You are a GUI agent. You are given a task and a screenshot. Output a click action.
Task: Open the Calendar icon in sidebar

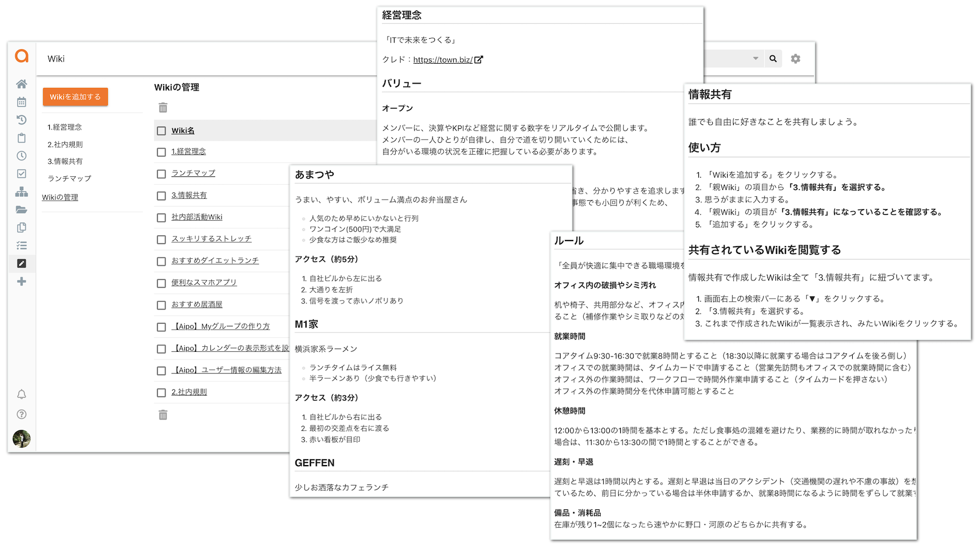[x=22, y=102]
